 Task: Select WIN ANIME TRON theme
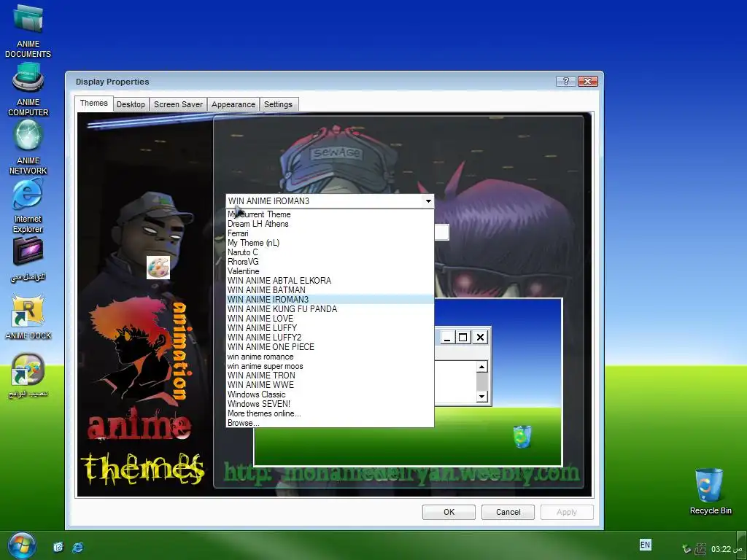click(x=330, y=376)
